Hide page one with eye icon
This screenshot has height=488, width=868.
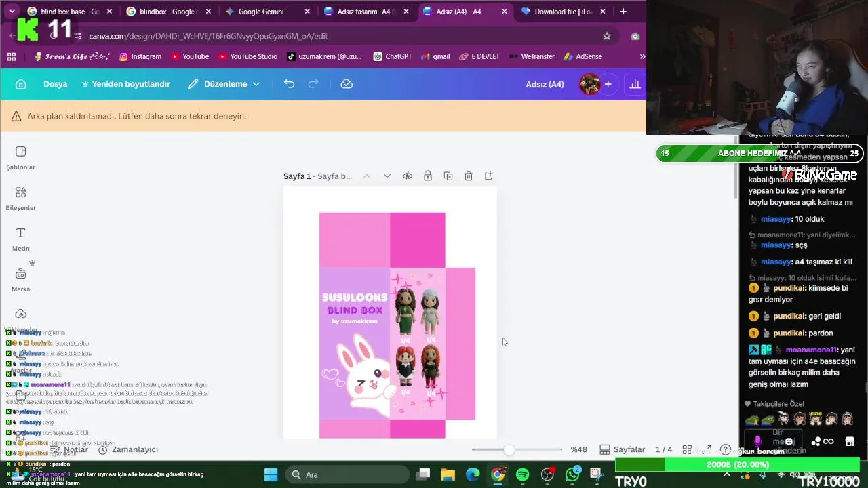tap(408, 176)
